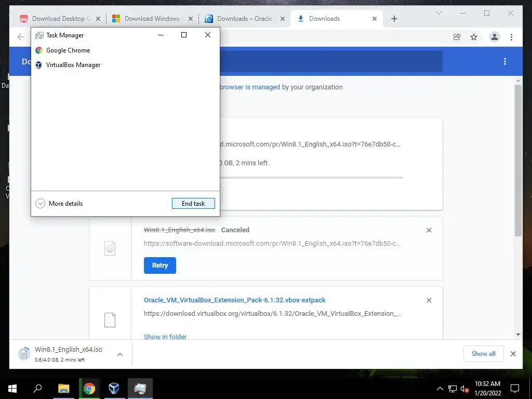The image size is (532, 399).
Task: Click the Google Chrome icon in Task Manager list
Action: point(38,50)
